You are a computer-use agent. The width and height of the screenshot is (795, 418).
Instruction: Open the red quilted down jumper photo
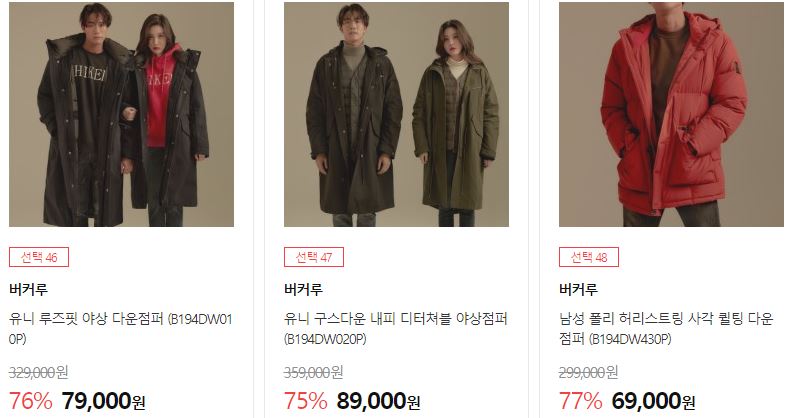click(x=671, y=114)
